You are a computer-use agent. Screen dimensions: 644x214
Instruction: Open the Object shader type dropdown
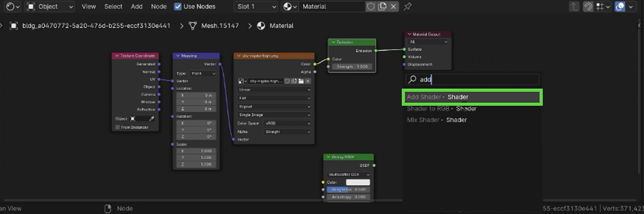pyautogui.click(x=50, y=6)
